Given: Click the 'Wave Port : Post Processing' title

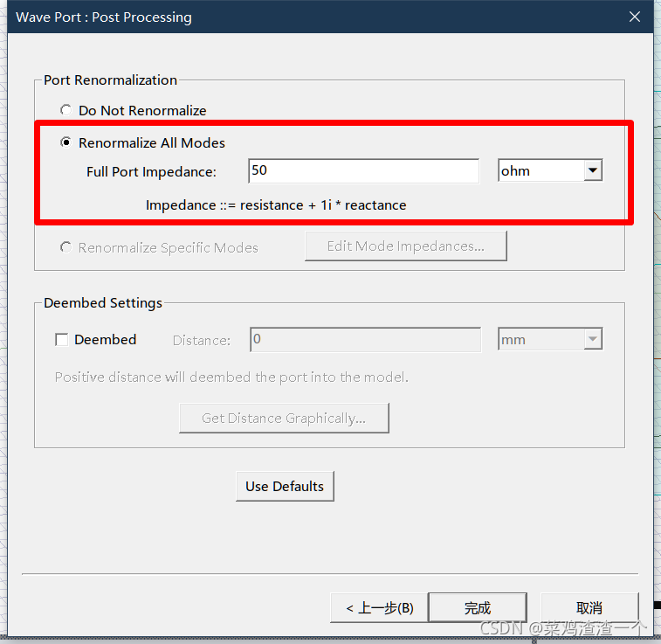Looking at the screenshot, I should click(104, 17).
